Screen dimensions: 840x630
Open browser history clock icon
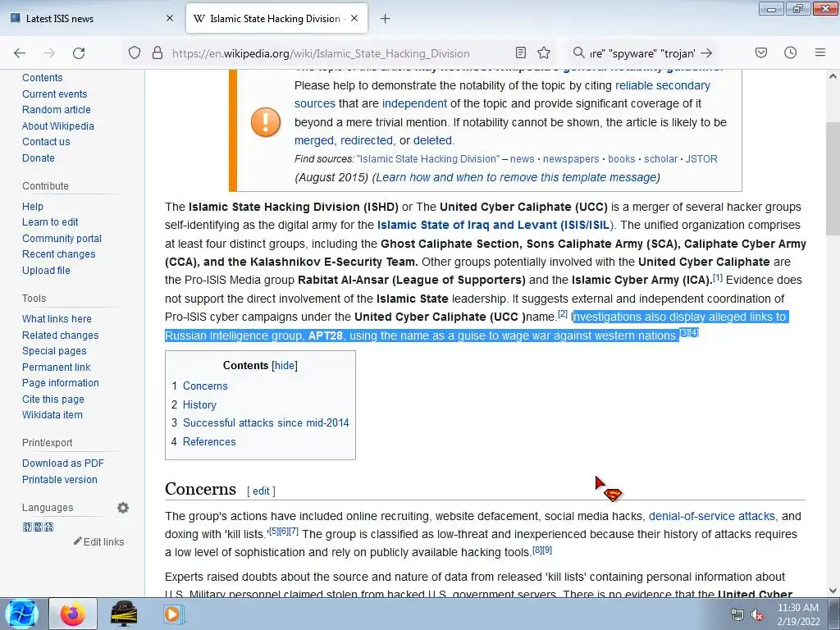[790, 52]
